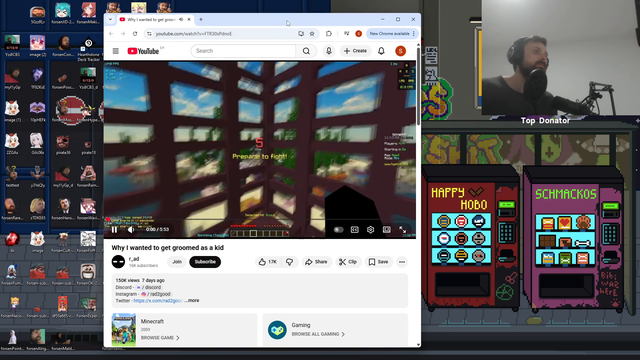Open the r_ad channel name link

pyautogui.click(x=134, y=259)
